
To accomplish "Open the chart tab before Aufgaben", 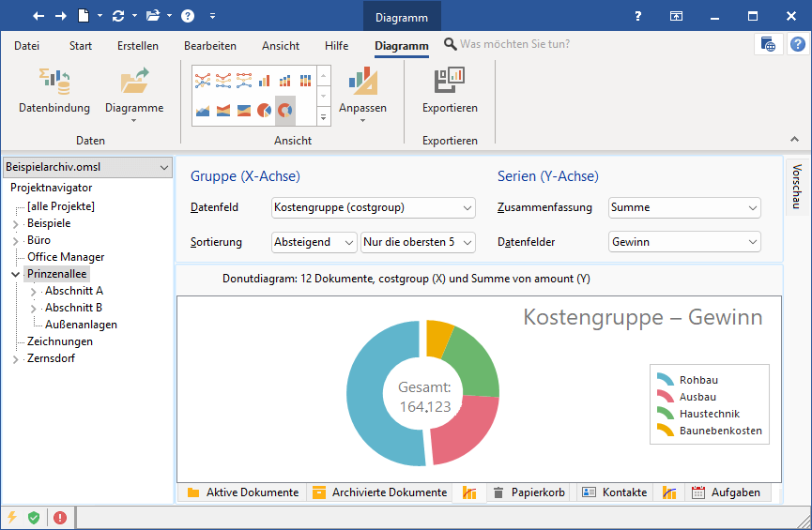I will [x=669, y=492].
